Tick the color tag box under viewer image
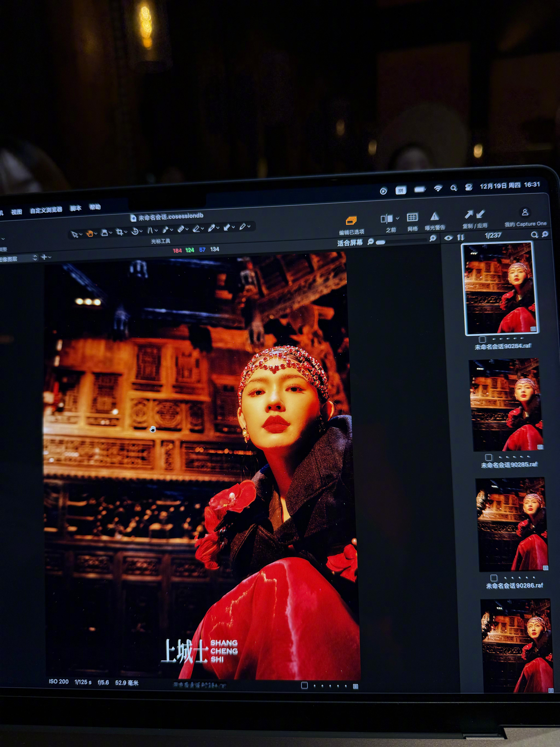Screen dimensions: 560x747 click(304, 685)
